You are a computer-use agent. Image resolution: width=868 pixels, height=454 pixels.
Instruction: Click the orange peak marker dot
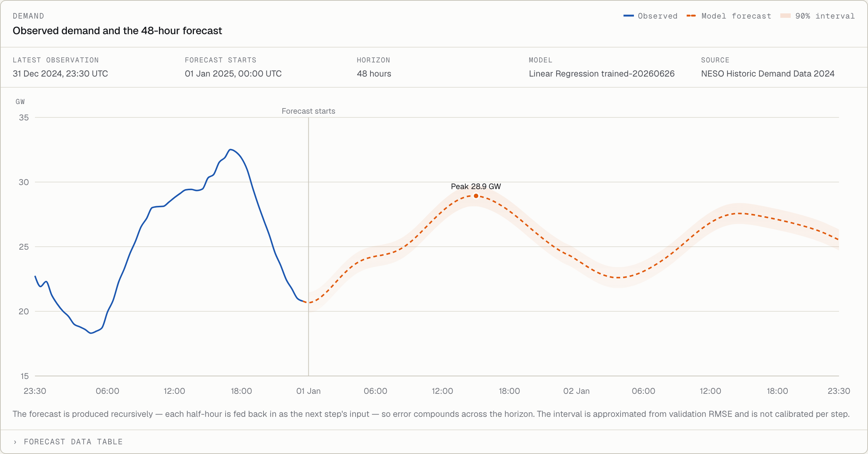476,196
